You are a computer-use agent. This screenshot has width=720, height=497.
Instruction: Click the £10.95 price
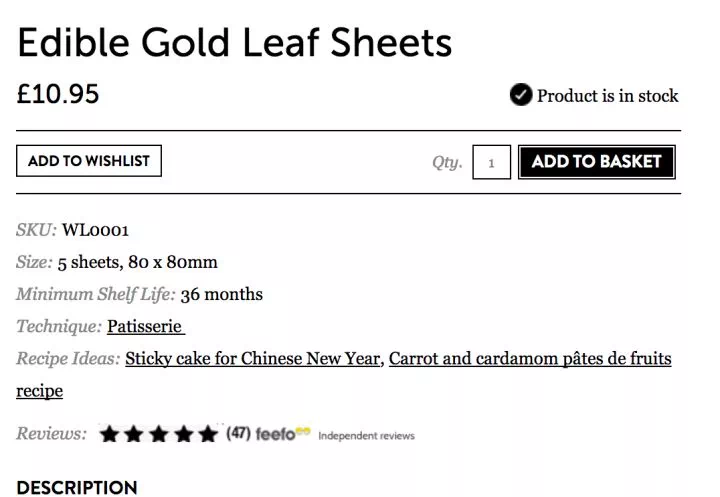(58, 94)
